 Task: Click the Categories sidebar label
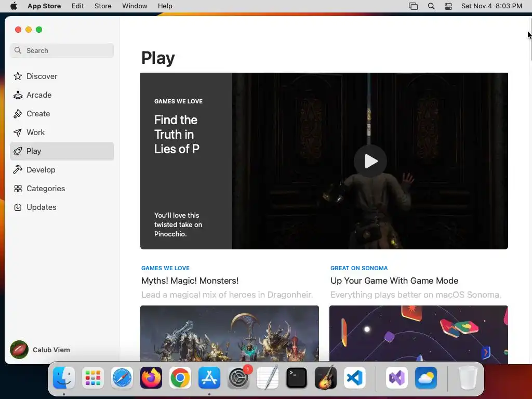coord(46,189)
